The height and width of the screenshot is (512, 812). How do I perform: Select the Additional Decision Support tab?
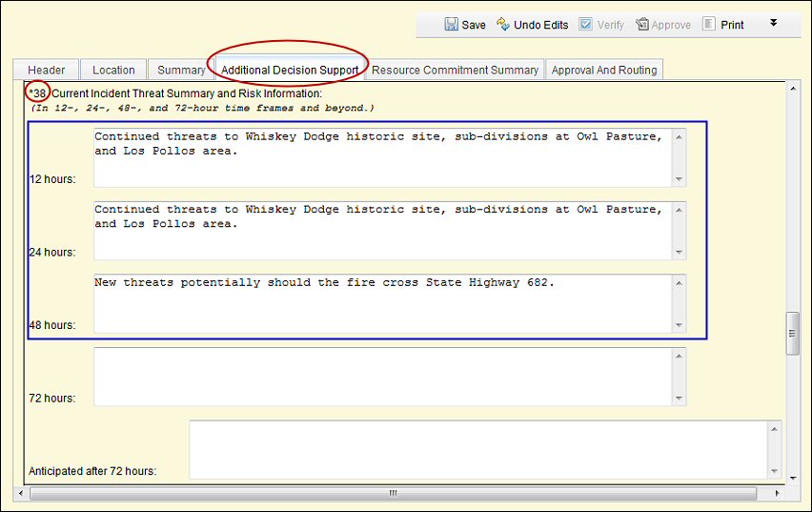tap(290, 70)
